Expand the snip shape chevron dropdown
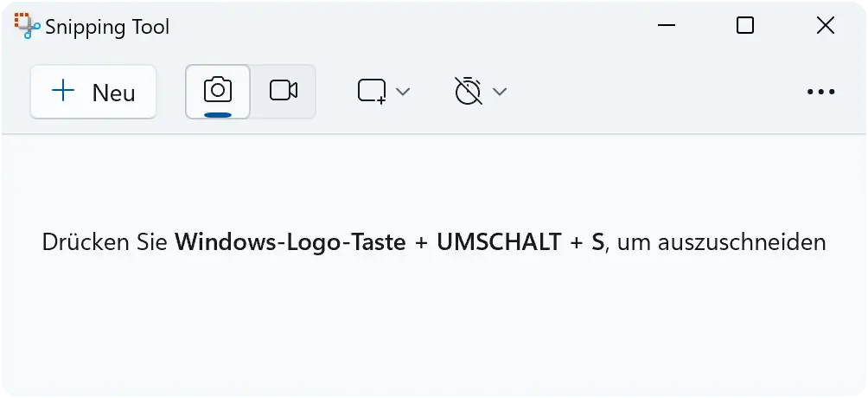 403,92
